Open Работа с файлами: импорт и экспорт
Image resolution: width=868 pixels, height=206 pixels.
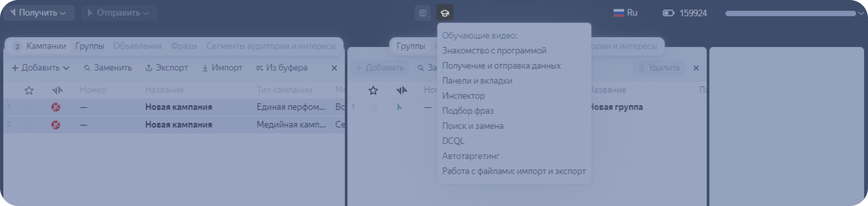tap(514, 171)
